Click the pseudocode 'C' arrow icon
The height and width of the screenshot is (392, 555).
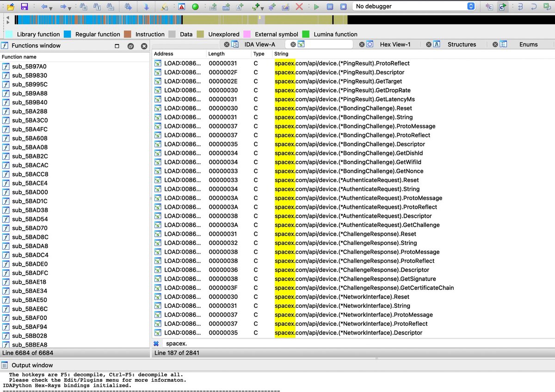point(489,6)
